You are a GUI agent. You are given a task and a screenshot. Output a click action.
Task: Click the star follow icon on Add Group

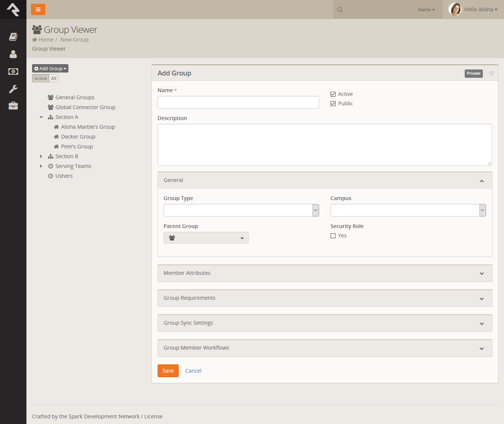tap(492, 73)
